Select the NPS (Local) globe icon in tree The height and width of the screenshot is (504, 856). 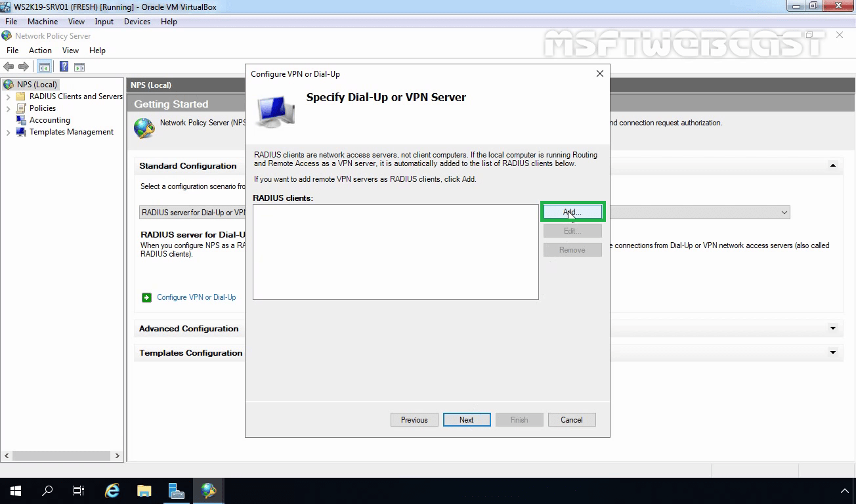(x=9, y=85)
